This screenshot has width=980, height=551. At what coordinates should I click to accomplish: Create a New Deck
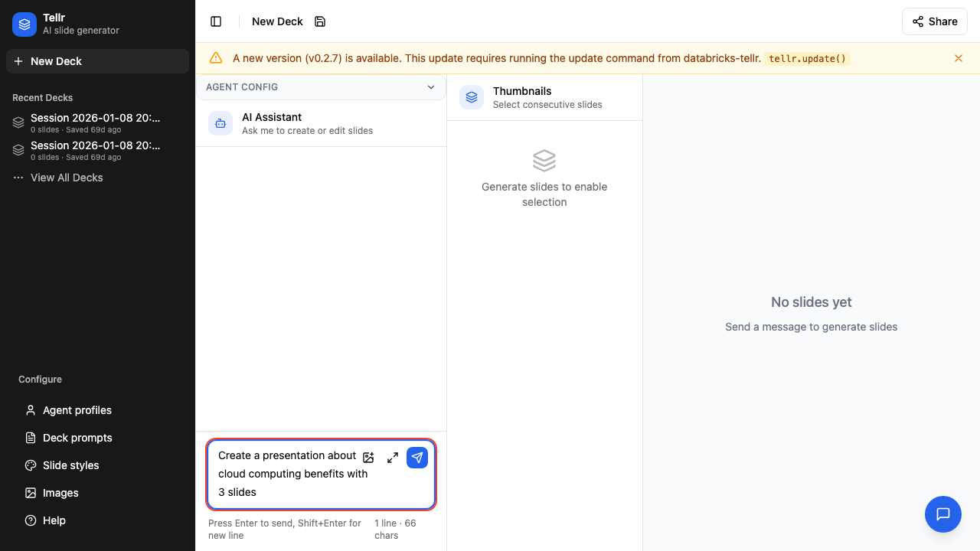tap(97, 61)
